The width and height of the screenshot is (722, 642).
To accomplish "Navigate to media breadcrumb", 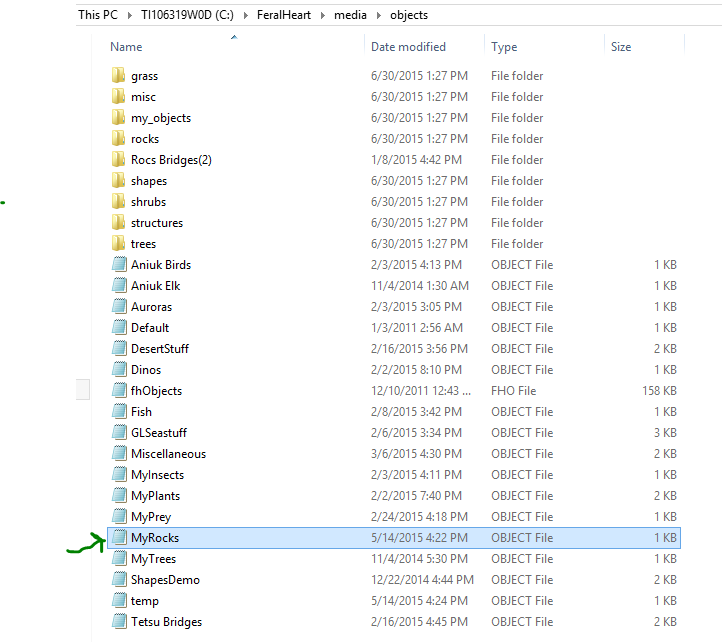I will tap(350, 15).
